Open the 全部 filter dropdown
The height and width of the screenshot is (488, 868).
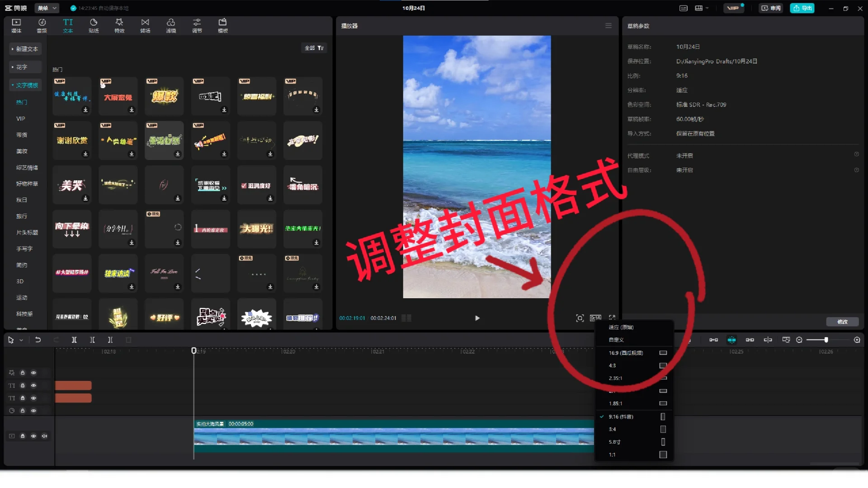(x=314, y=48)
